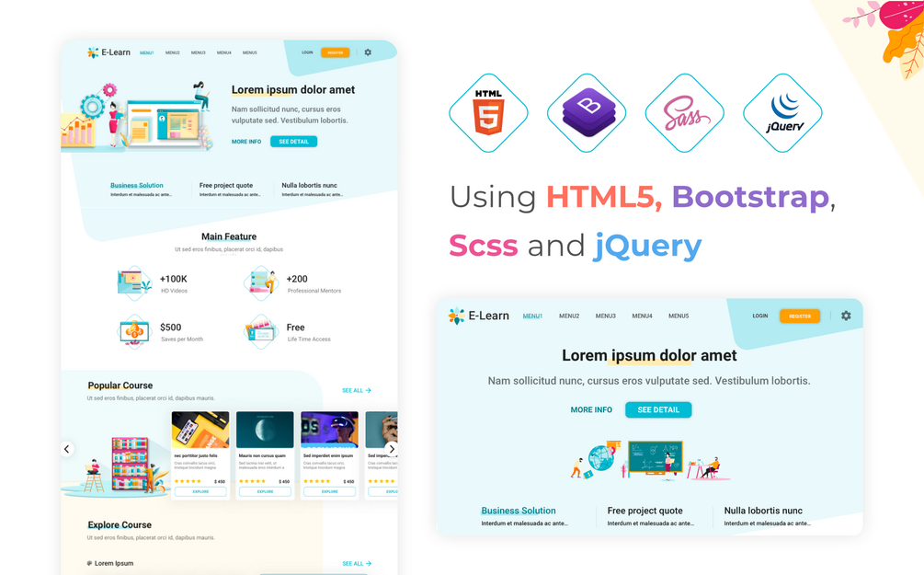The image size is (924, 575).
Task: Click Lorem Ipsum item under Explore Course
Action: [x=110, y=563]
